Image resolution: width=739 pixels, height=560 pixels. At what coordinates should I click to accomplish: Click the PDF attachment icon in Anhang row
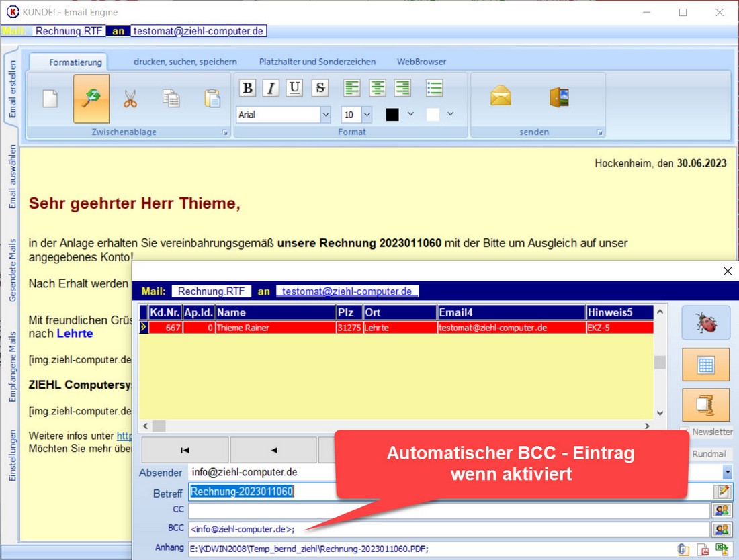click(703, 549)
